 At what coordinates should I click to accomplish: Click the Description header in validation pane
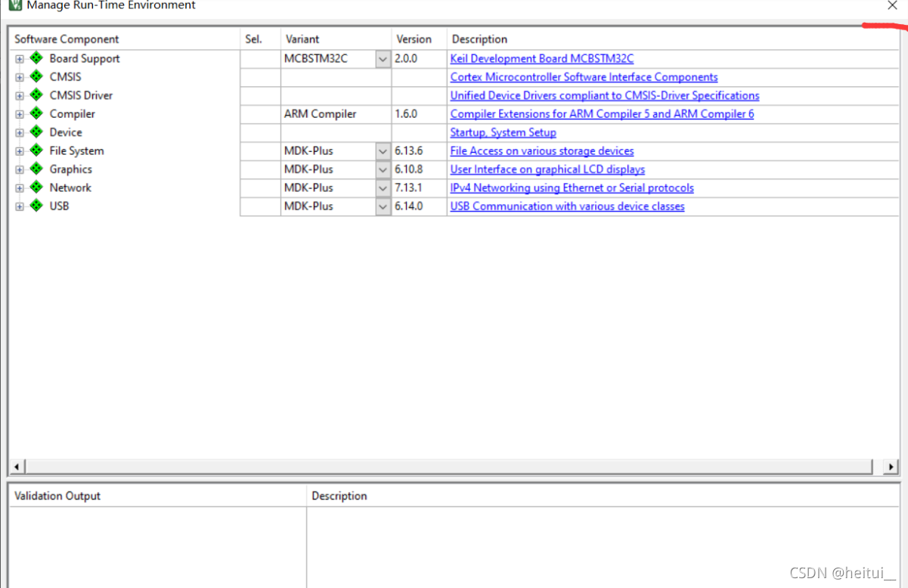coord(603,496)
